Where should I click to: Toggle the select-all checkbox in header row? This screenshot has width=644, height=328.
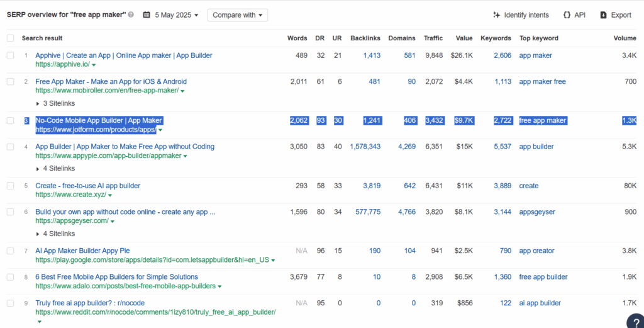pyautogui.click(x=10, y=38)
